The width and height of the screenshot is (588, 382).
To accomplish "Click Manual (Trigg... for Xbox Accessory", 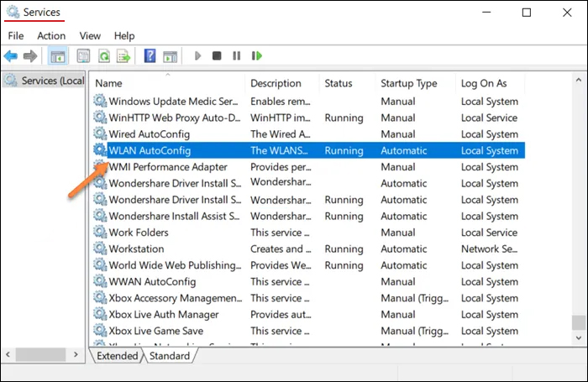I will (x=414, y=298).
